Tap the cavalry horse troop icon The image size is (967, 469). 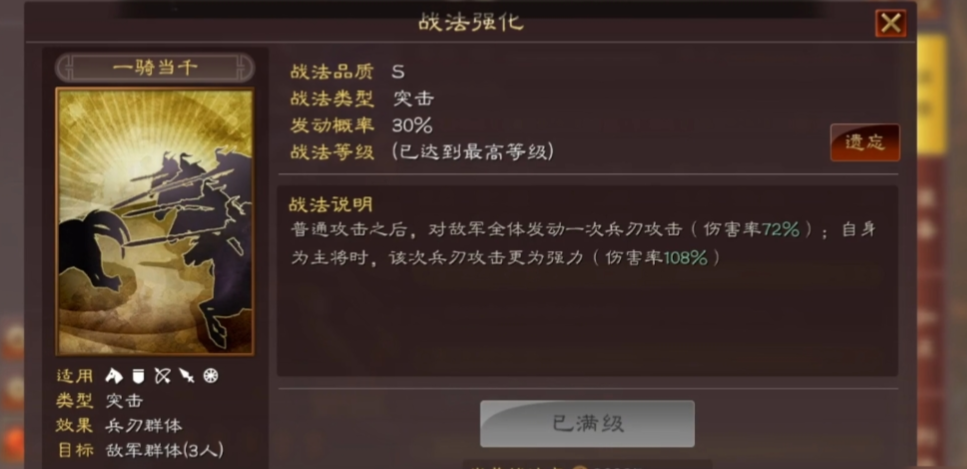[114, 376]
